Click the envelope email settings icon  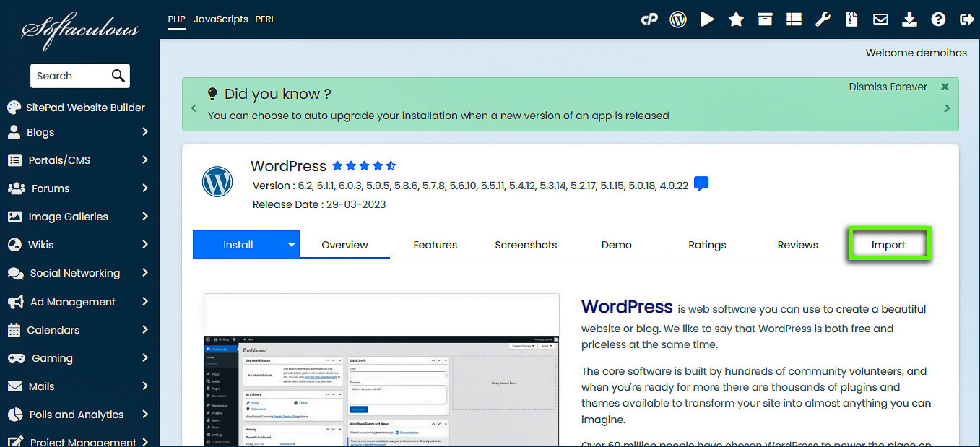pos(880,19)
